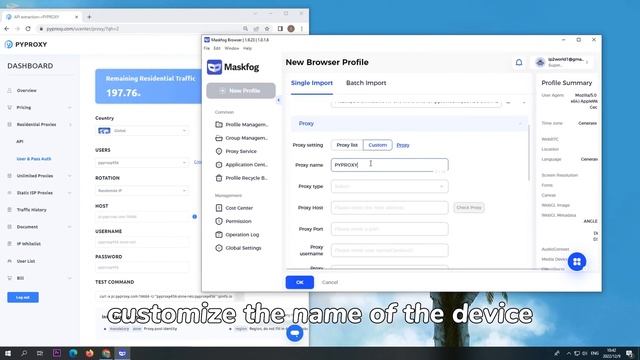Click the Cancel button

pyautogui.click(x=330, y=282)
